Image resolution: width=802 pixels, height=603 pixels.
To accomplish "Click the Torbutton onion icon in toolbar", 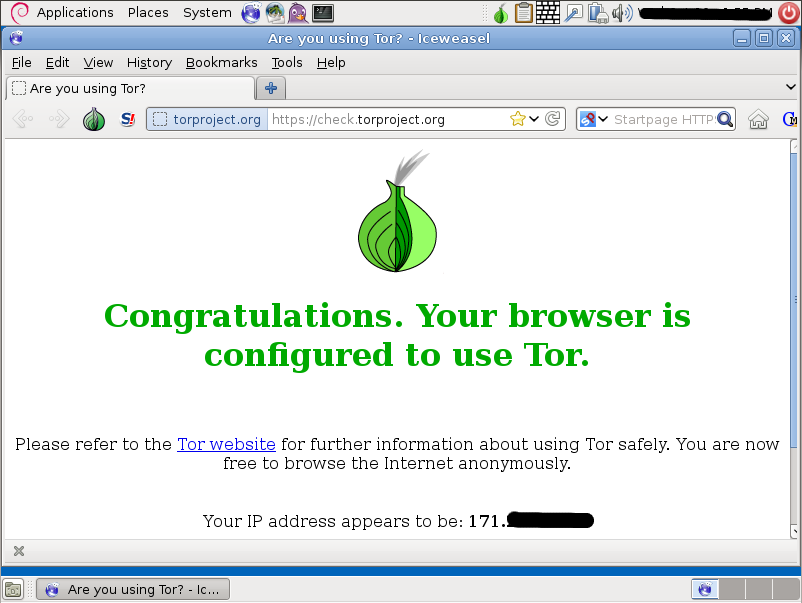I will point(94,119).
